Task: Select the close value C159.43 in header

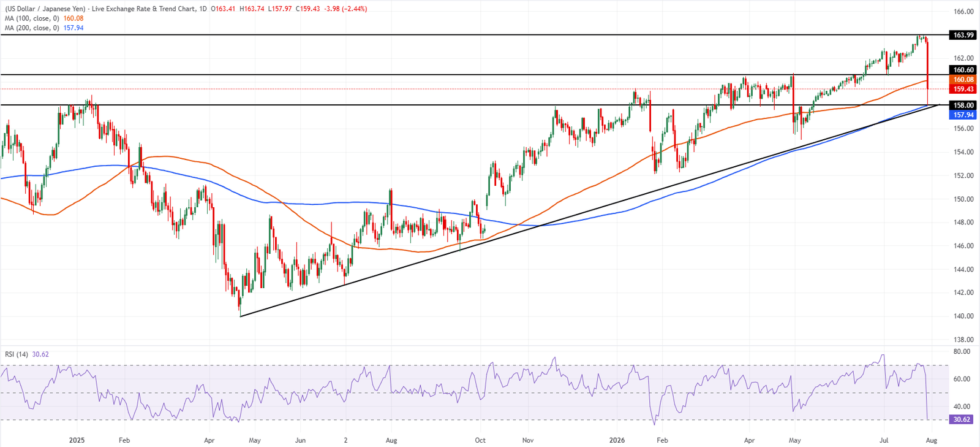Action: [x=307, y=9]
